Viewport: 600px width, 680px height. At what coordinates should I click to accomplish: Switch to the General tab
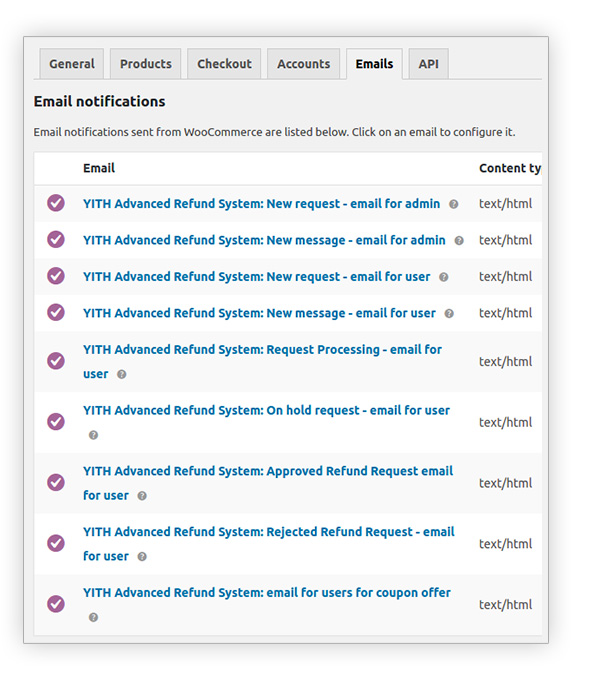coord(71,64)
